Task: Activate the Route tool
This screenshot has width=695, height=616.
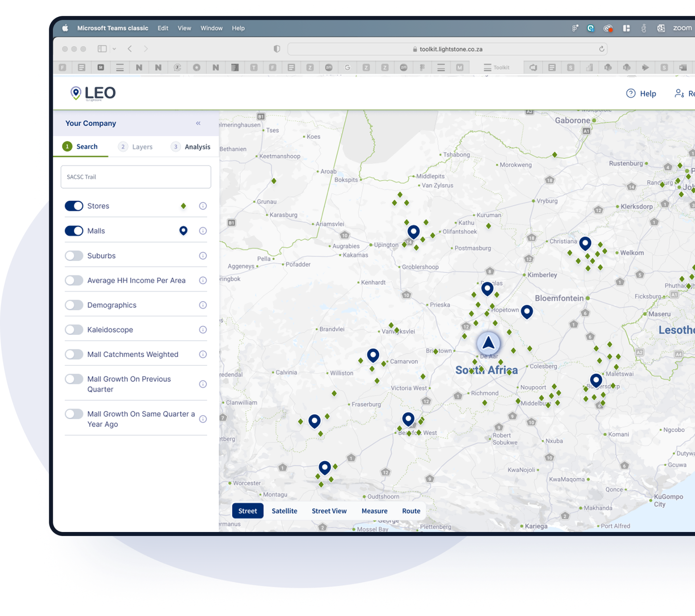Action: pyautogui.click(x=411, y=511)
